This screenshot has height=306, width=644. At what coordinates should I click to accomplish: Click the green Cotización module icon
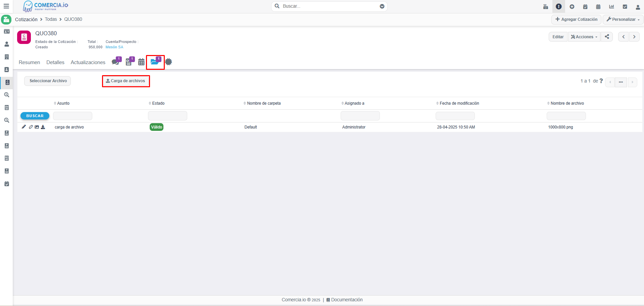[6, 19]
